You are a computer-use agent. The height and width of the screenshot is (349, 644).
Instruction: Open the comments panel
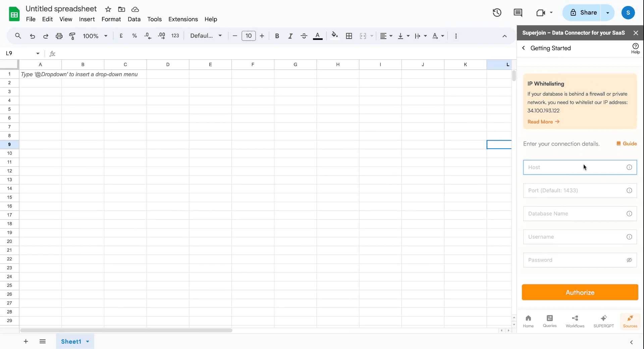point(518,13)
